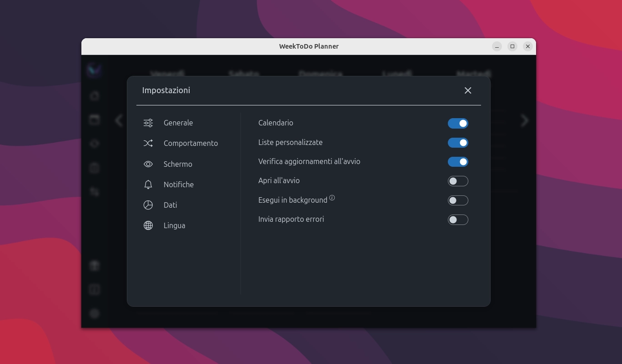Click the Impostazioni dialog title

166,90
